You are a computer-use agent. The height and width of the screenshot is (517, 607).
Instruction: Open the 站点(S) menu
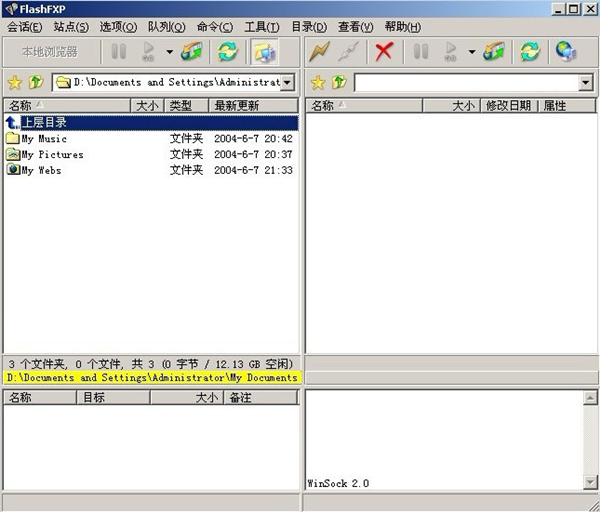click(70, 27)
